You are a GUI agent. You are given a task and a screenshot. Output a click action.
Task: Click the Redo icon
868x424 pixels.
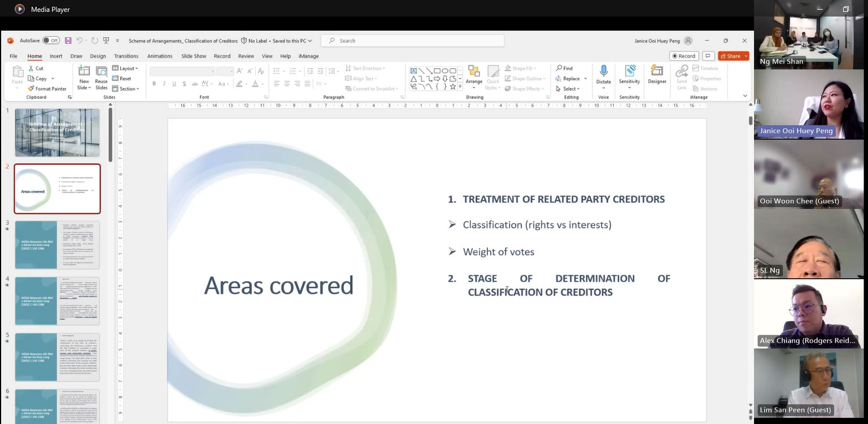coord(94,41)
